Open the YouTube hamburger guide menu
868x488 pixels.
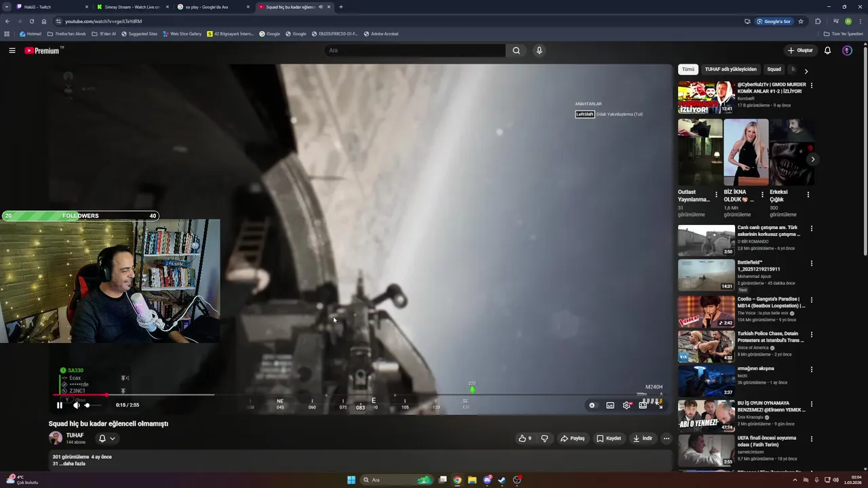12,50
